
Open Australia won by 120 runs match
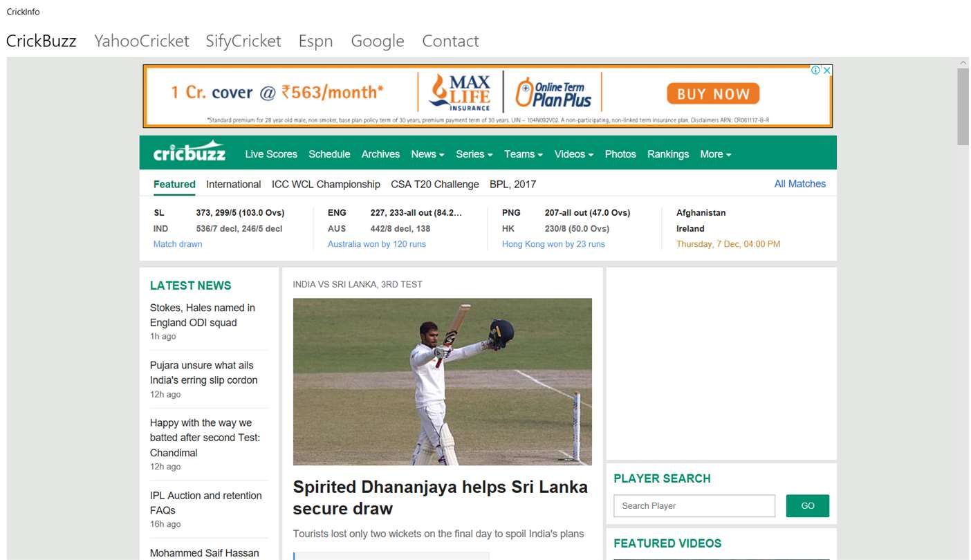tap(377, 244)
